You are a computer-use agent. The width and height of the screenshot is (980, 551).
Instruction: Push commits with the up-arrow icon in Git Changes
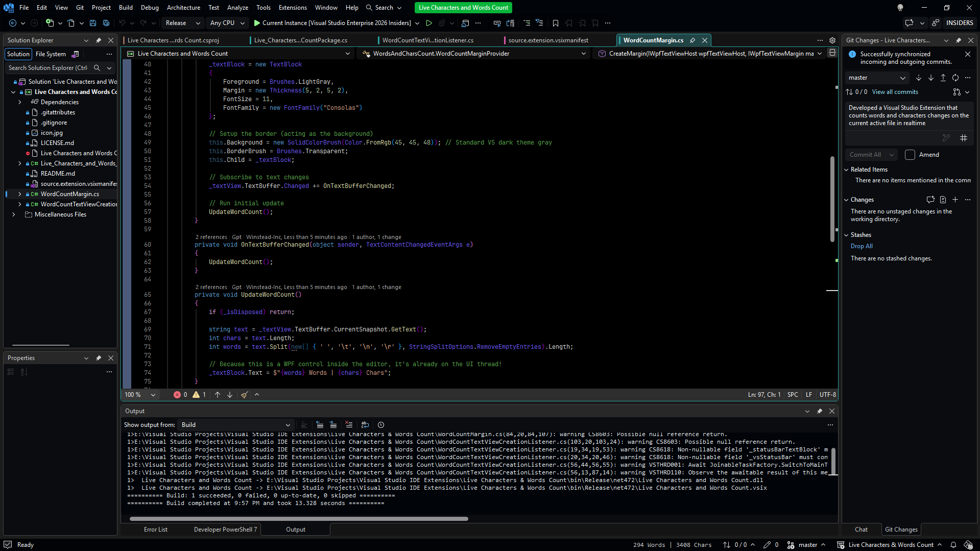point(943,78)
